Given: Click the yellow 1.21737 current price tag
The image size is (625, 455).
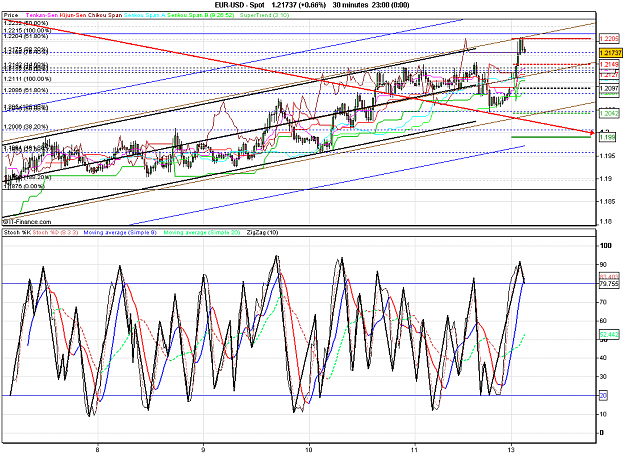Looking at the screenshot, I should click(x=611, y=53).
